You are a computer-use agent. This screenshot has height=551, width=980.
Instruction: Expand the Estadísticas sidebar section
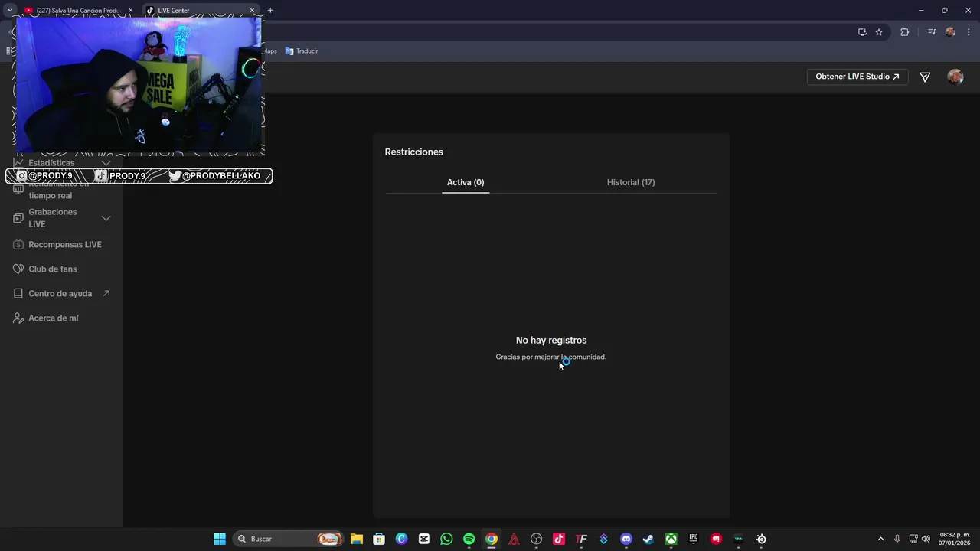[106, 163]
